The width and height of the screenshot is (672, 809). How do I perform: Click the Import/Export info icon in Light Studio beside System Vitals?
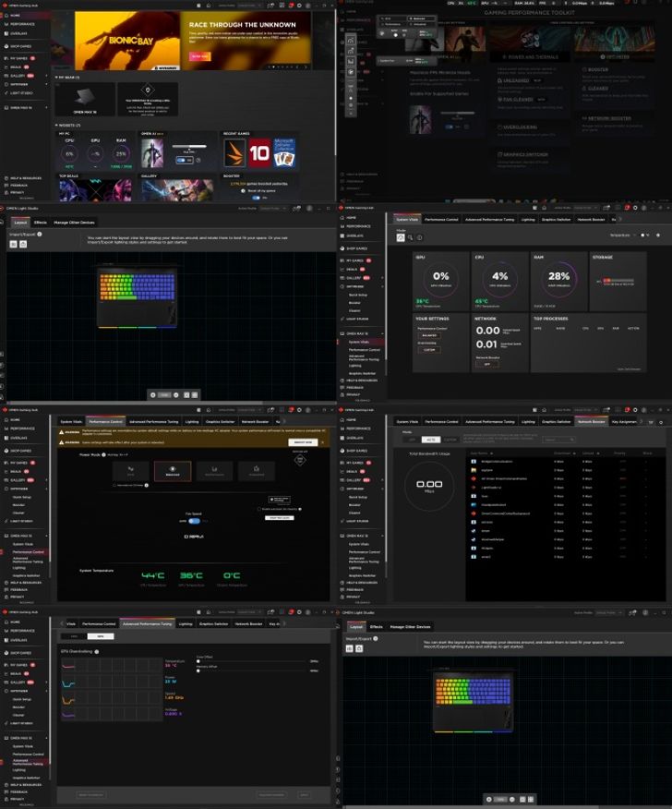40,235
